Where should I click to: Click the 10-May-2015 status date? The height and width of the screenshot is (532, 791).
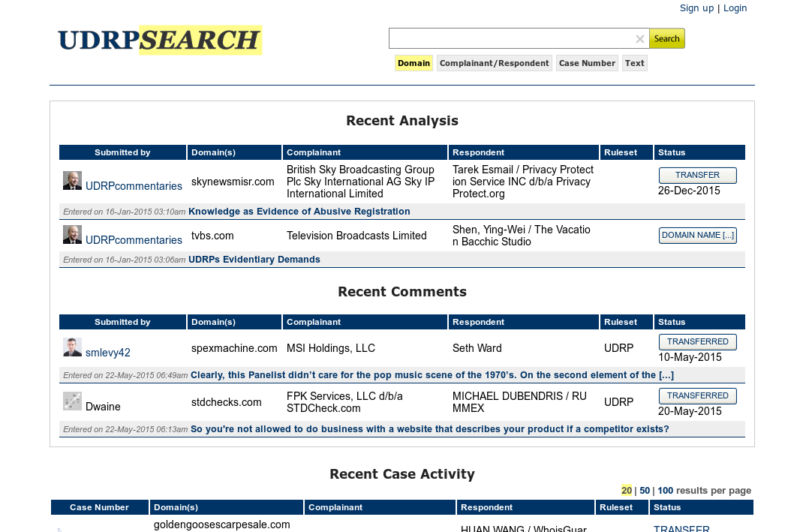pos(690,357)
